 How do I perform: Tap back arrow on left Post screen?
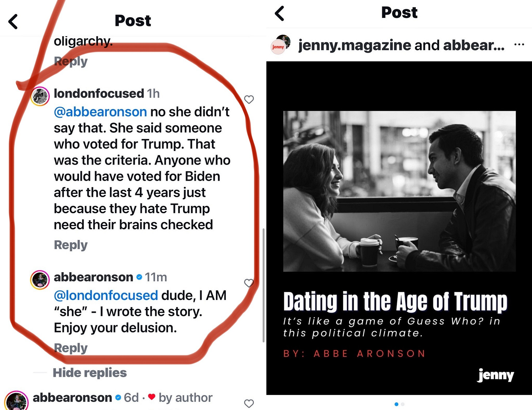coord(13,22)
